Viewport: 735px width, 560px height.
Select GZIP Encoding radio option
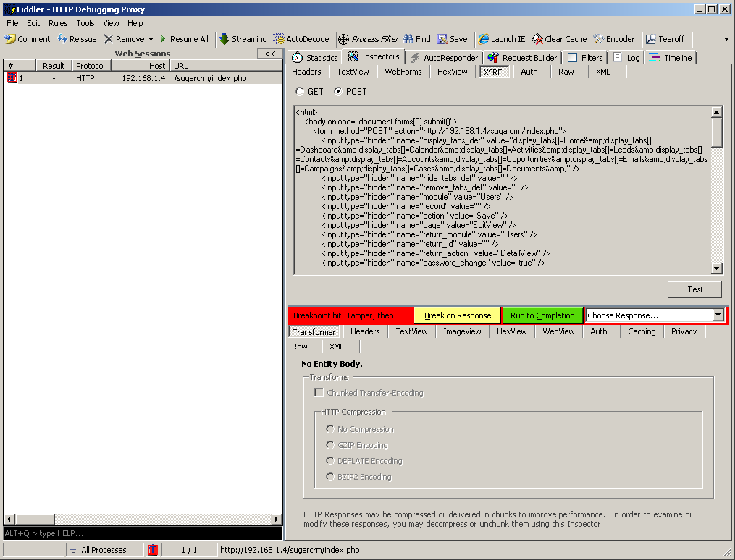[x=330, y=445]
